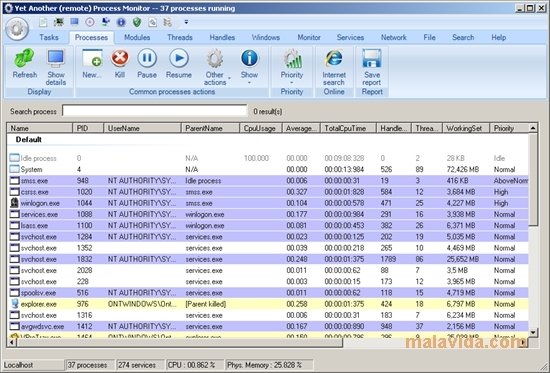The image size is (550, 373).
Task: Open the Search tab
Action: (463, 38)
